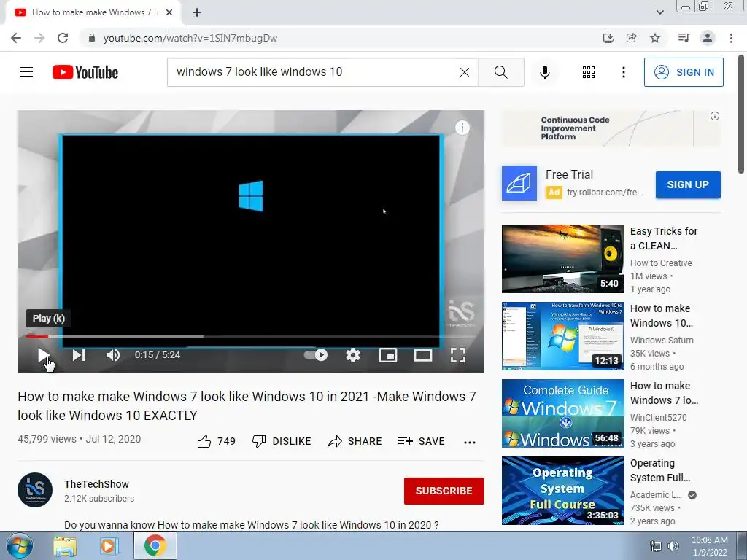
Task: Open the try.rollbar.com ad link
Action: [605, 192]
